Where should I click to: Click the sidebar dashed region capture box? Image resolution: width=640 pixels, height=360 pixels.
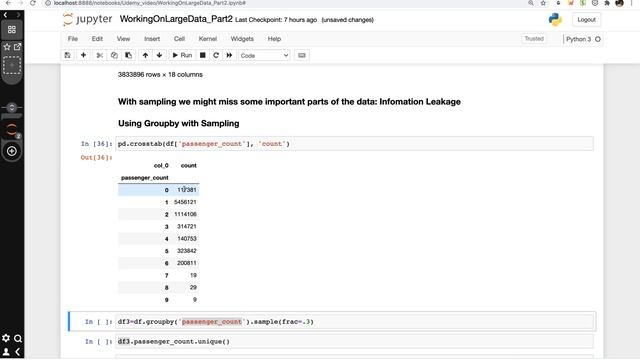tap(12, 65)
